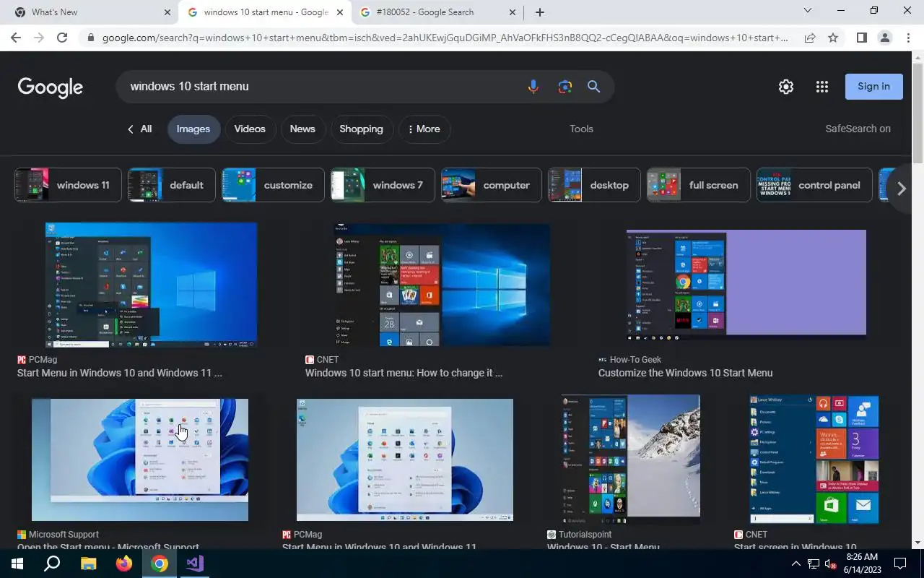Viewport: 924px width, 578px height.
Task: Launch Firefox from taskbar
Action: (x=124, y=564)
